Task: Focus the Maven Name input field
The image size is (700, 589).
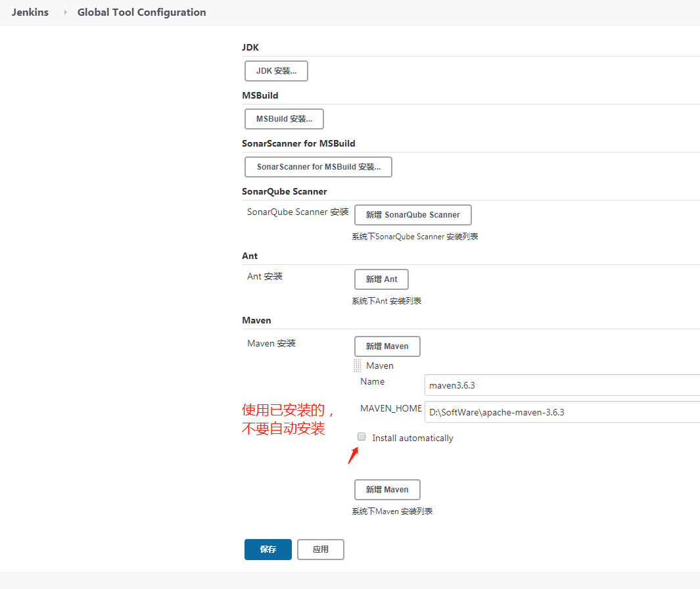Action: [x=562, y=385]
